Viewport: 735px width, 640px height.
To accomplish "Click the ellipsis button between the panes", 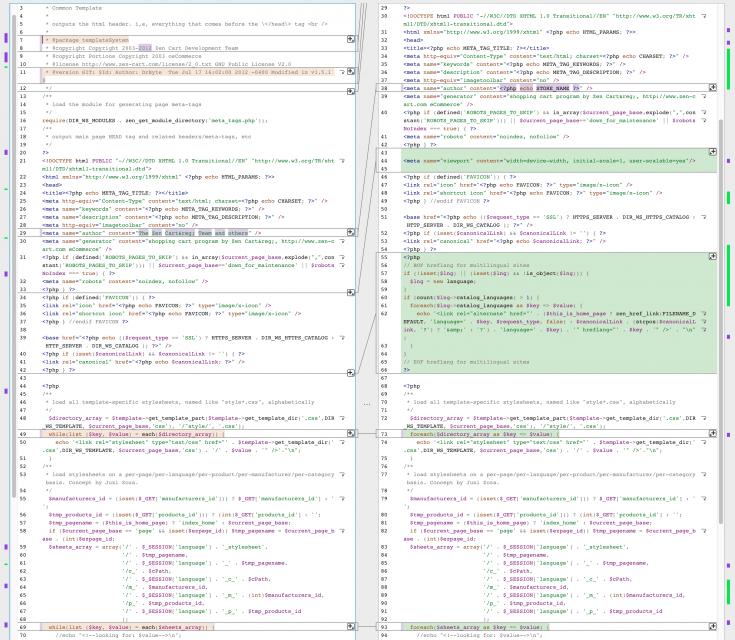I will pos(367,403).
